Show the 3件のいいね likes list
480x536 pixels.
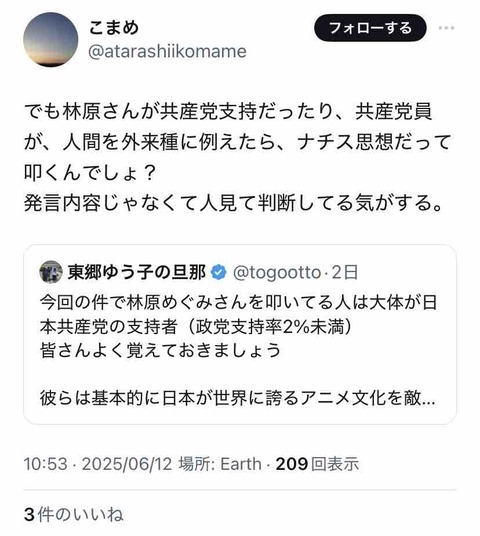74,514
